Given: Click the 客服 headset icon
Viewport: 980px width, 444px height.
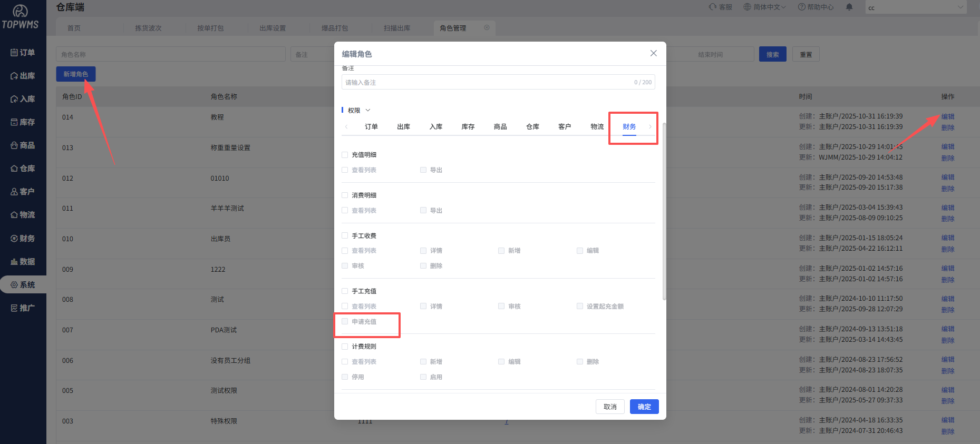Looking at the screenshot, I should [713, 7].
